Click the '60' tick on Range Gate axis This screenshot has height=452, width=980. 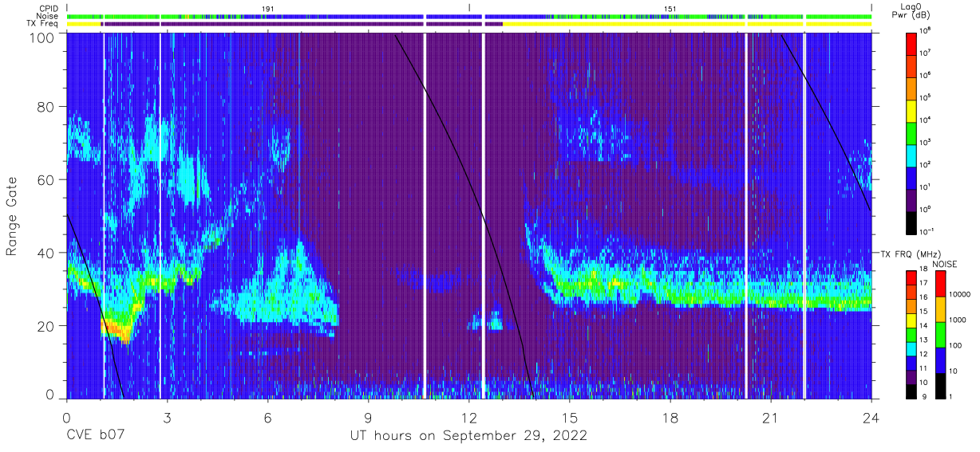click(x=46, y=180)
